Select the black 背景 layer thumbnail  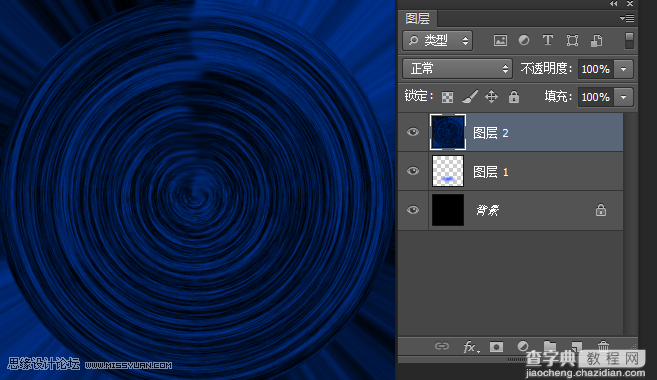[x=448, y=210]
